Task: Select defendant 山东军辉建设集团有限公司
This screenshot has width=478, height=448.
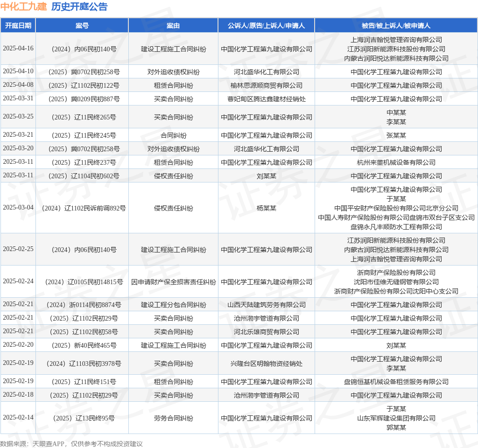Action: pos(396,418)
